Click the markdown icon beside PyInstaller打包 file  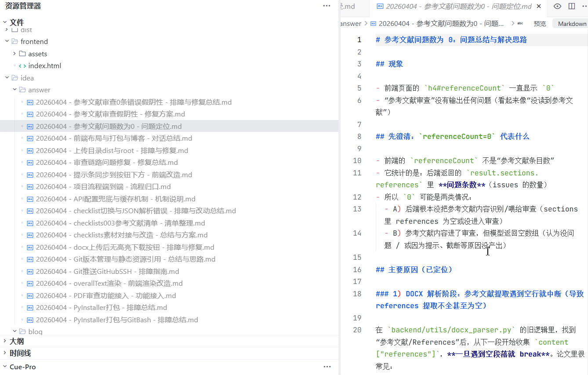click(x=30, y=308)
